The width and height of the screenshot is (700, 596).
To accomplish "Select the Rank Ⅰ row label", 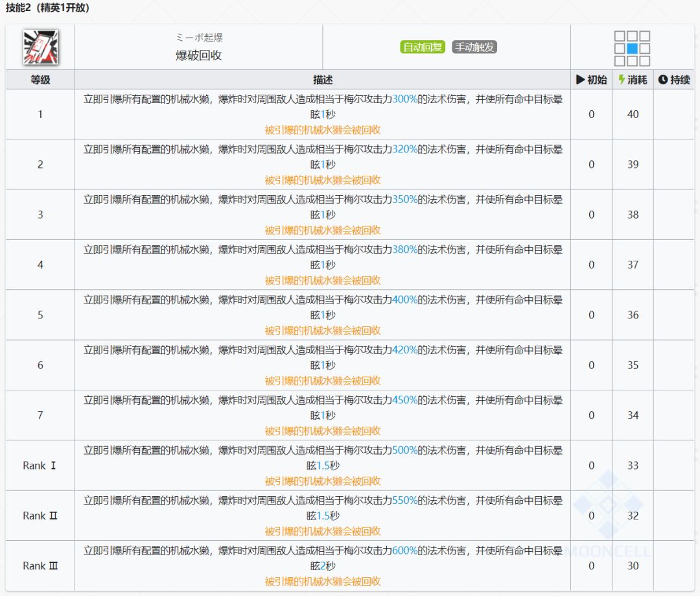I will click(x=40, y=466).
